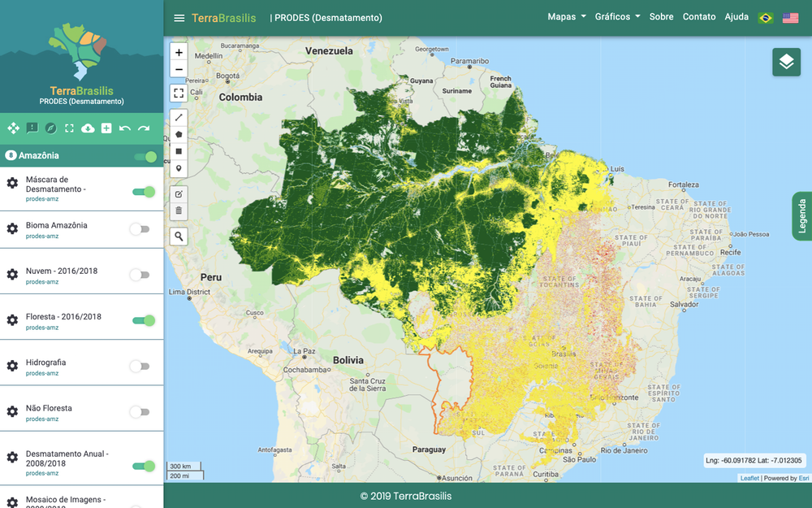The width and height of the screenshot is (812, 508).
Task: Select the Contato menu item
Action: 699,16
